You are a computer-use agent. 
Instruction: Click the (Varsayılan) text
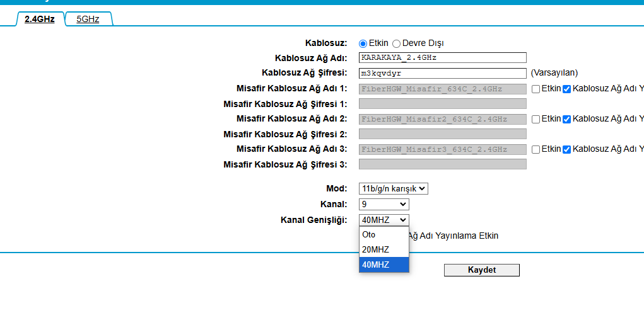[554, 73]
